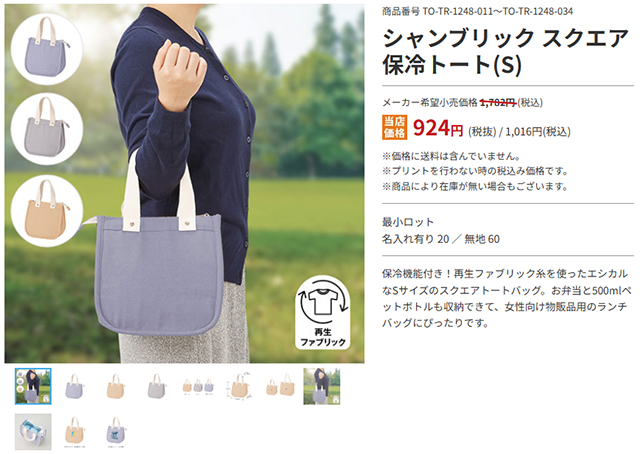The height and width of the screenshot is (454, 640).
Task: Click the blue-gray bag circle swatch
Action: point(47,49)
